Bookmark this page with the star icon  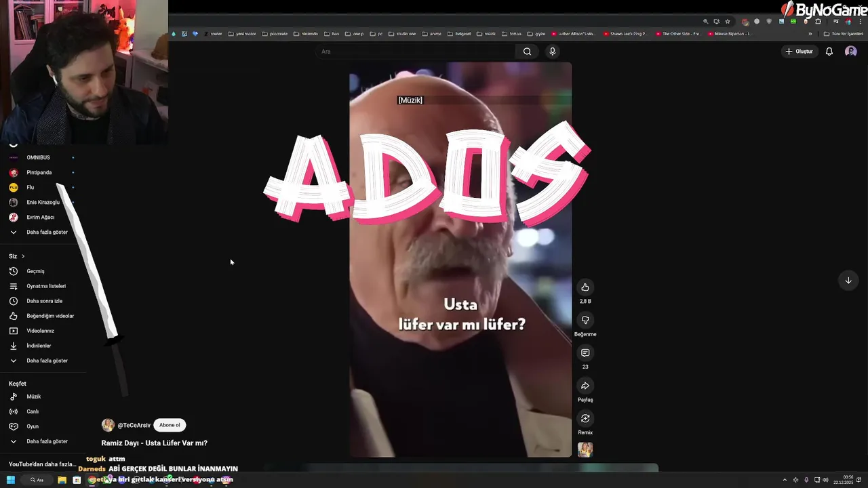tap(728, 22)
